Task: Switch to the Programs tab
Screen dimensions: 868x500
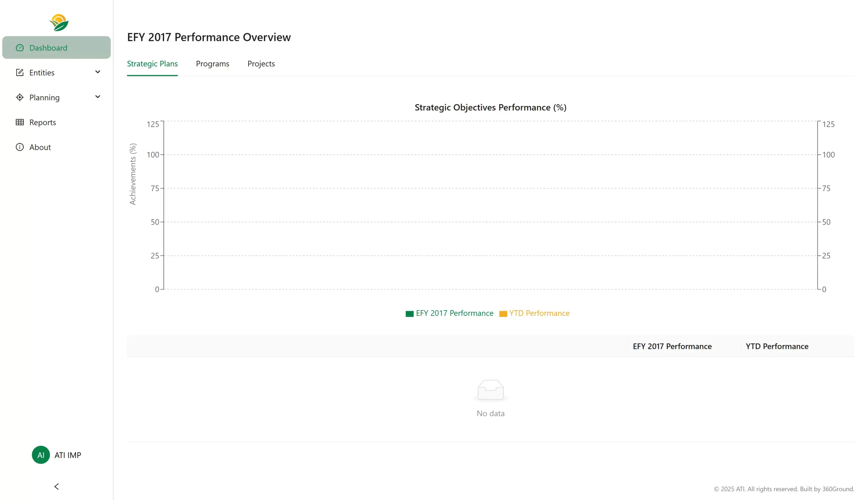Action: point(212,64)
